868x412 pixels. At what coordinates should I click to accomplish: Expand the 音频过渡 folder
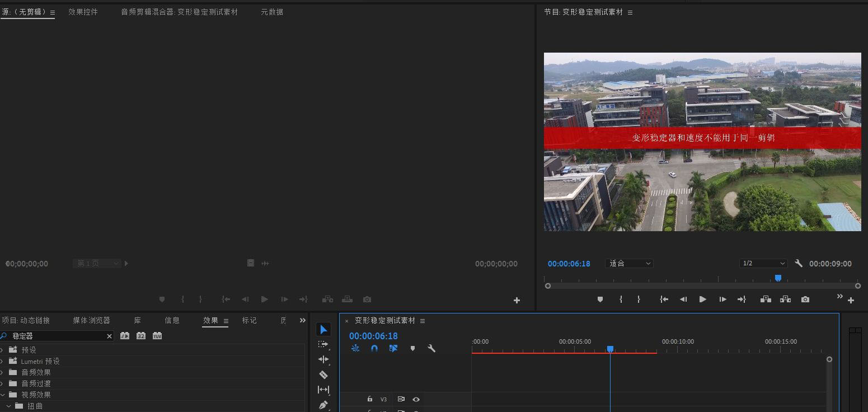coord(2,383)
